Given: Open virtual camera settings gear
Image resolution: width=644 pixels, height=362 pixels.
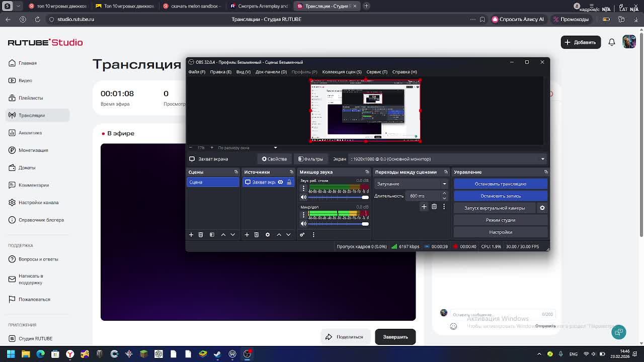Looking at the screenshot, I should point(542,208).
